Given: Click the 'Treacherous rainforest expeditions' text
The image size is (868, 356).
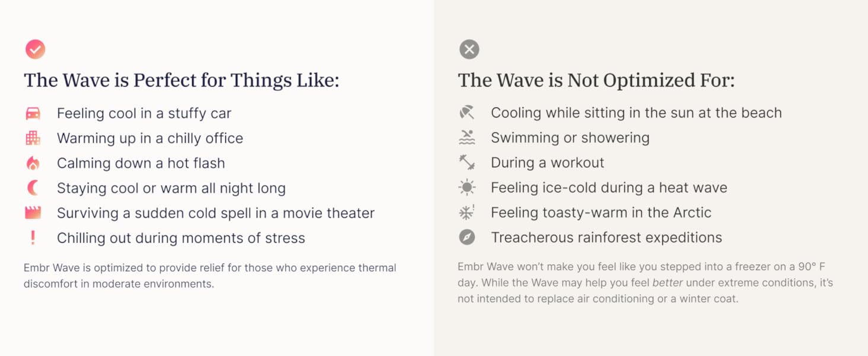Looking at the screenshot, I should (606, 237).
